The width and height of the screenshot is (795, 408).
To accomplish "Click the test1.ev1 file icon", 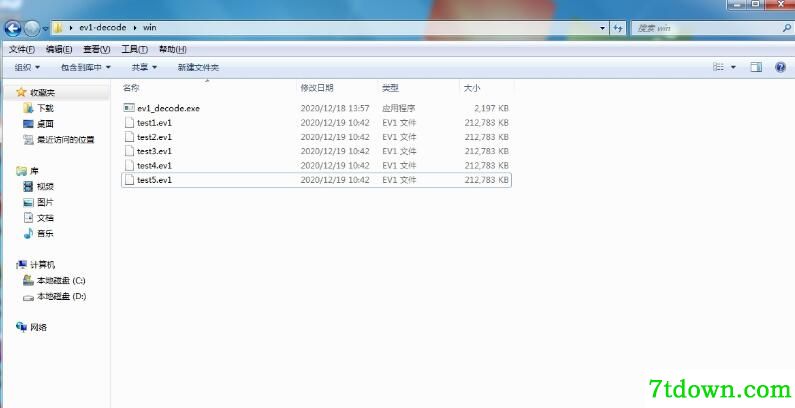I will 129,123.
